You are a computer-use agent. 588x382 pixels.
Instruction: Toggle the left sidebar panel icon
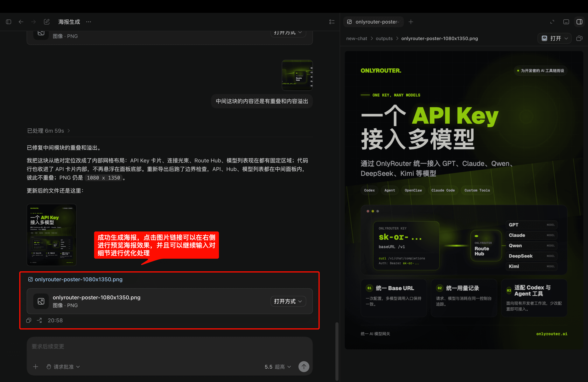pos(9,22)
